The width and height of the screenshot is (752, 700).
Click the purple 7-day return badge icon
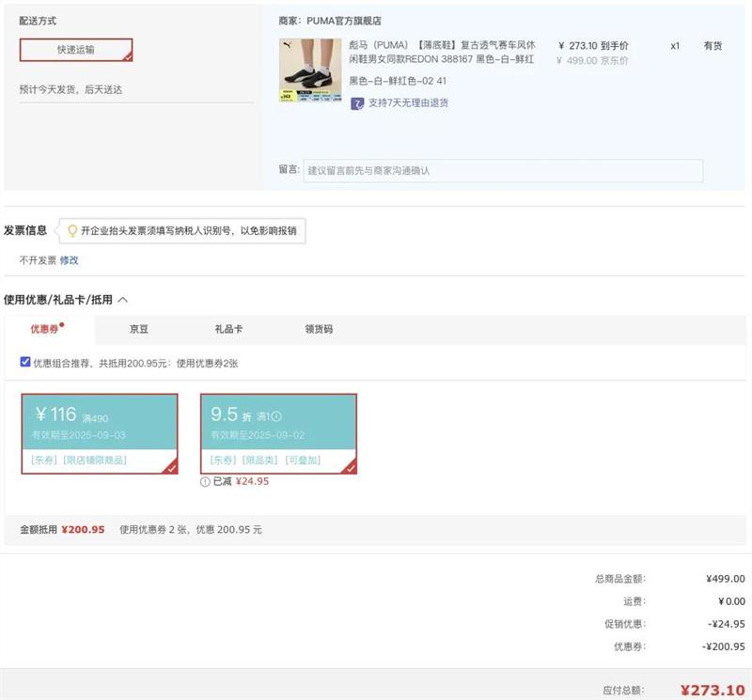click(x=357, y=103)
